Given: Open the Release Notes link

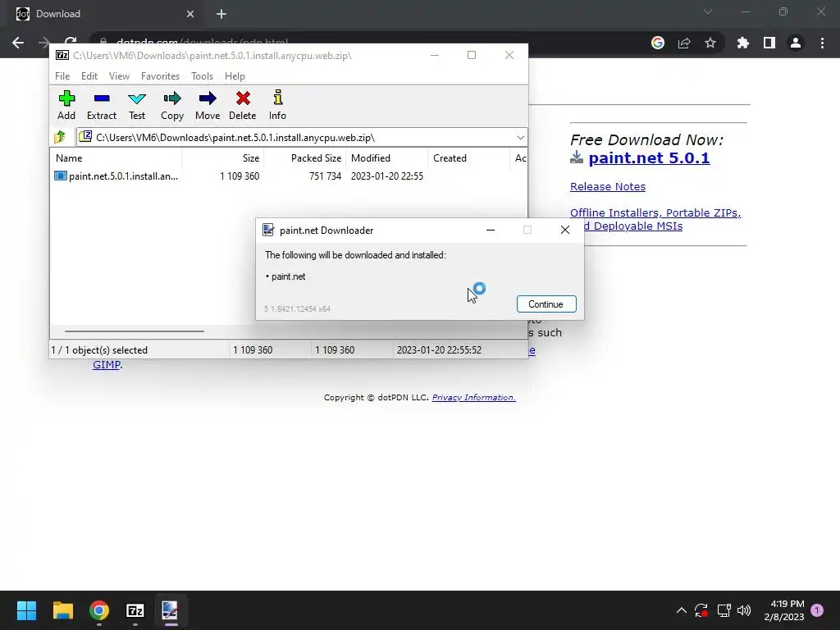Looking at the screenshot, I should pos(608,186).
